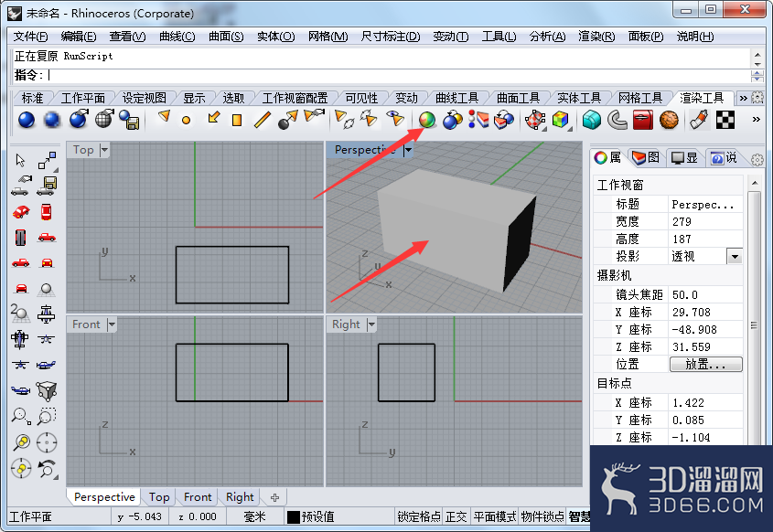Click the blue sphere with floppy disk icon
The height and width of the screenshot is (532, 773).
(x=130, y=120)
